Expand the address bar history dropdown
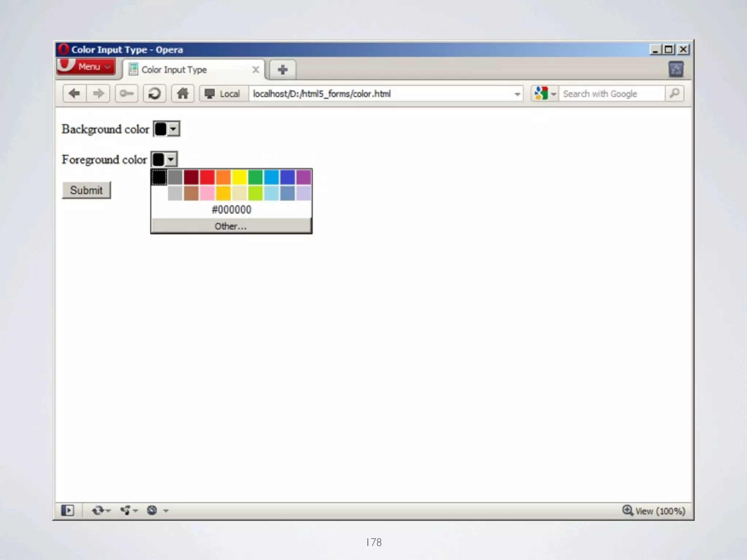This screenshot has width=747, height=560. point(517,94)
